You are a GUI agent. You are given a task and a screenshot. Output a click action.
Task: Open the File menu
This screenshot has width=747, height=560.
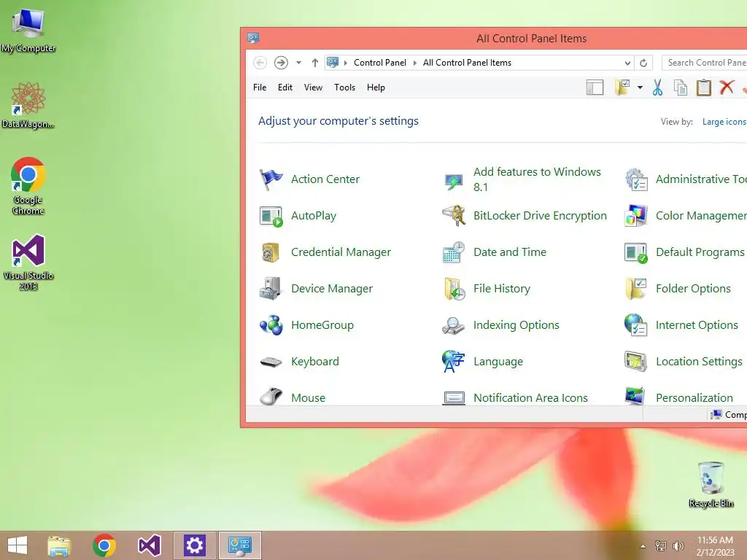(x=260, y=87)
